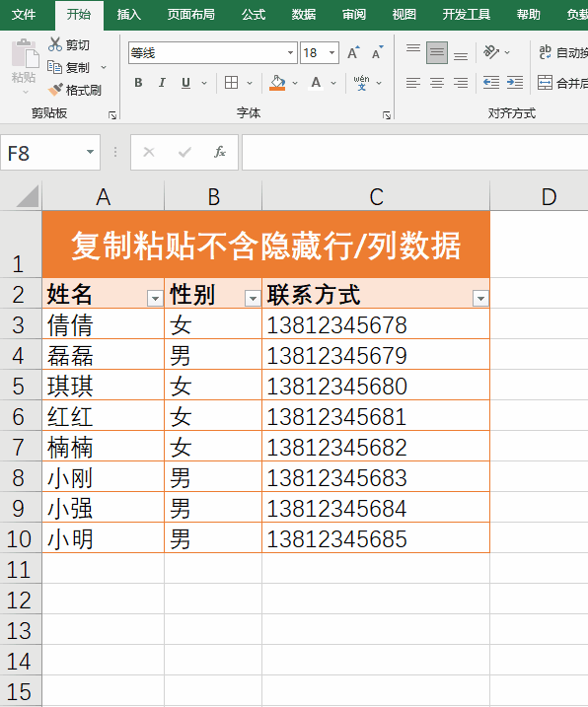Switch to the 页面布局 tab
Screen dimensions: 588x707
point(190,15)
